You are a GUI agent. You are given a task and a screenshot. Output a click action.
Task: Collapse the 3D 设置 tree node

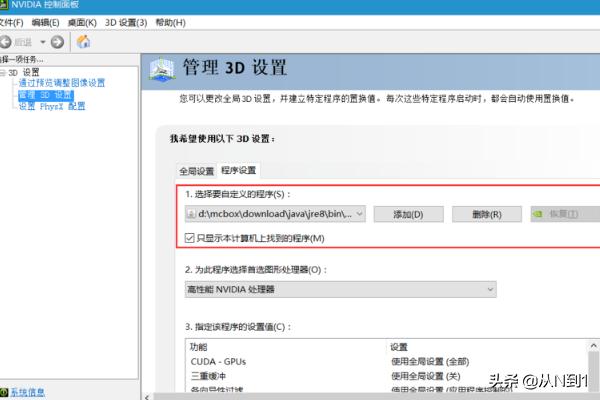3,72
